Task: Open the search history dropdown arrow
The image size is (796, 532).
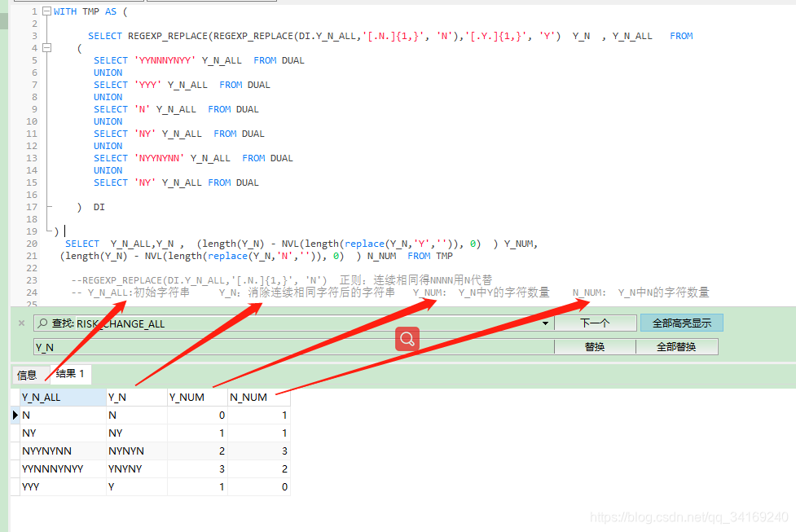Action: pos(545,323)
